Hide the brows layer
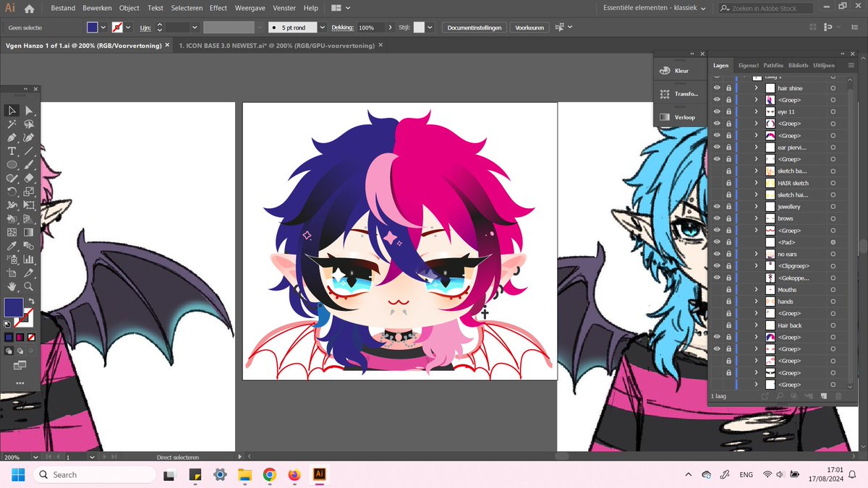 pyautogui.click(x=717, y=218)
